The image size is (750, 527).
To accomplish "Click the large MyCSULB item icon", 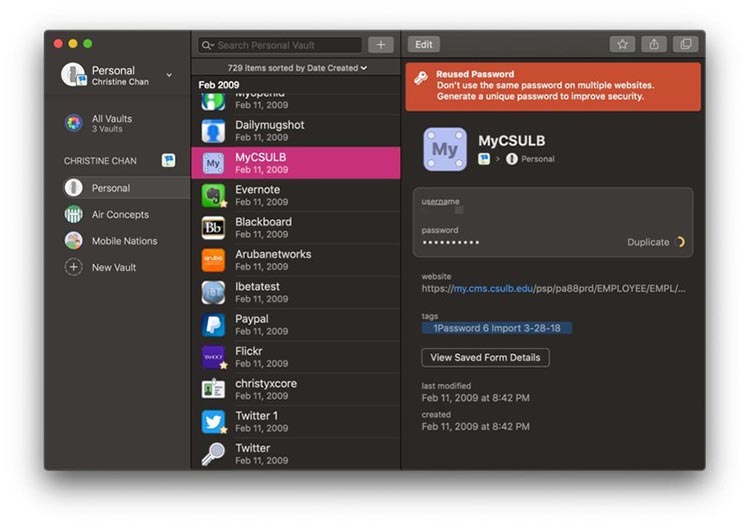I will tap(445, 149).
